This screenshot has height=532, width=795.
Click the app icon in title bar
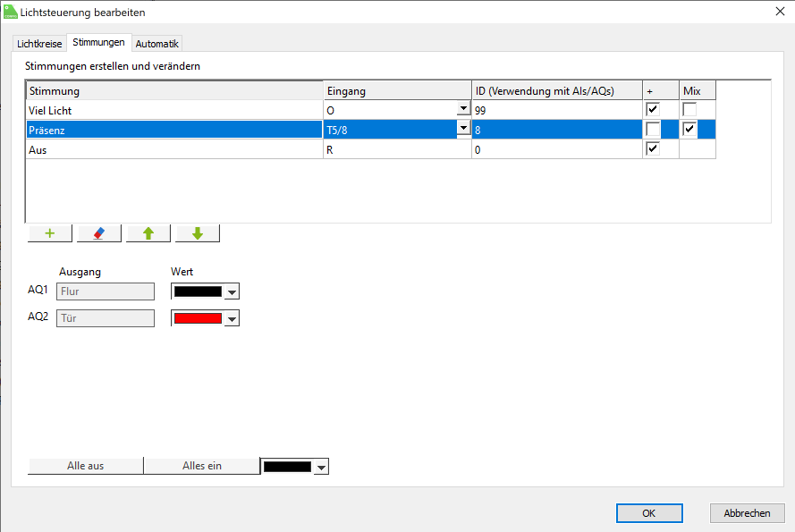point(10,13)
